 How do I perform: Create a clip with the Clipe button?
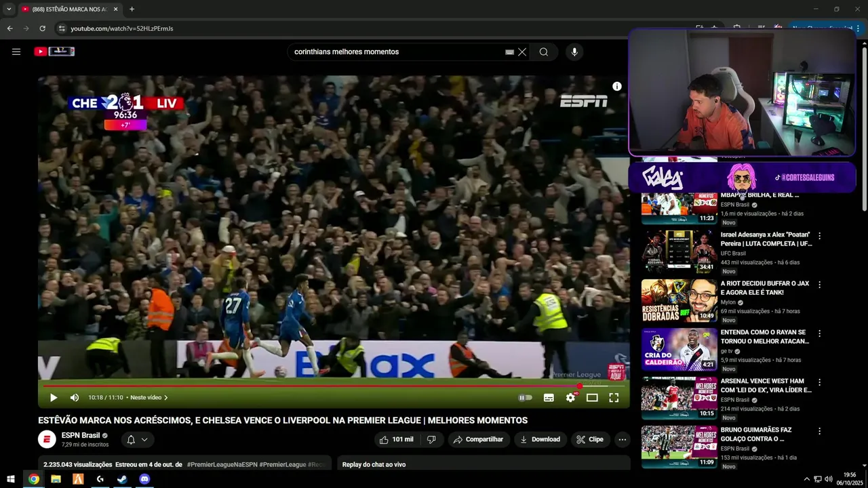point(590,439)
